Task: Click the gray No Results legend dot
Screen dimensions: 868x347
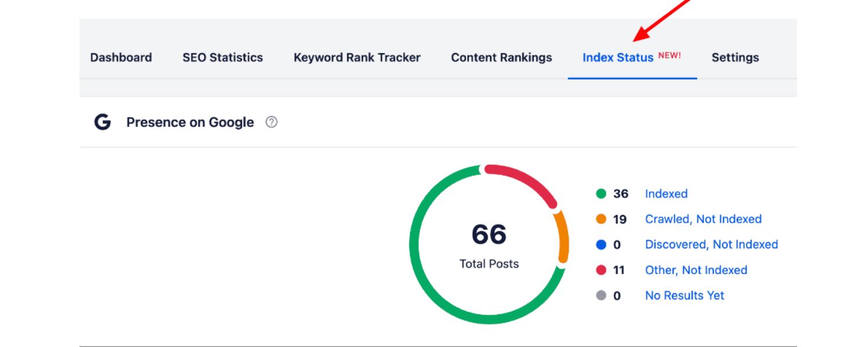Action: coord(601,296)
